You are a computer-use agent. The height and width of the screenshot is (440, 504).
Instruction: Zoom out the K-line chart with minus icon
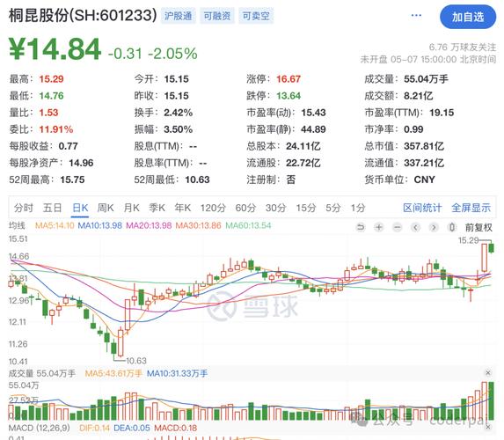[398, 227]
